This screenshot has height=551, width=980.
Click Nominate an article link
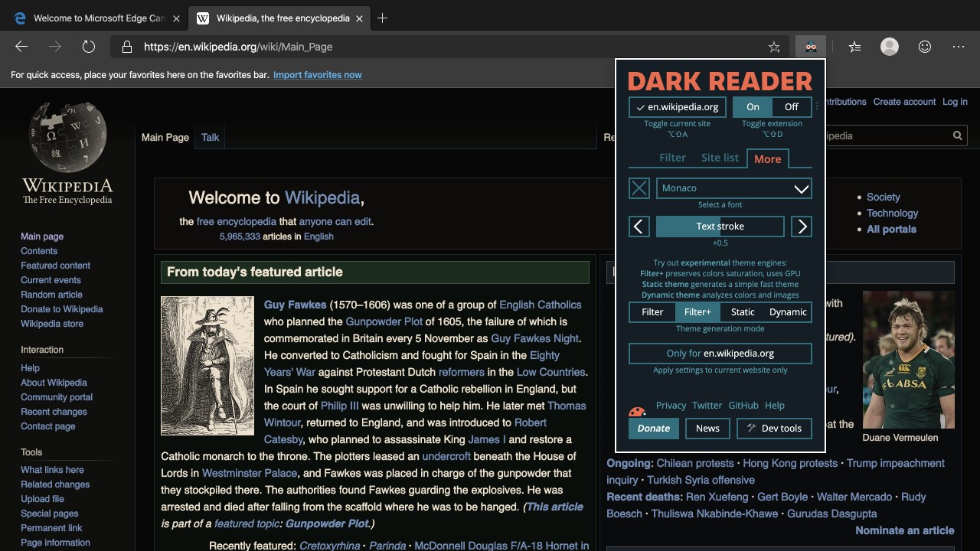(905, 530)
